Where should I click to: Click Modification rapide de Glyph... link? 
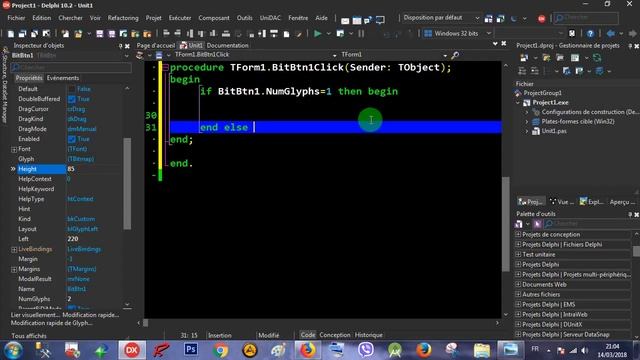(x=51, y=323)
